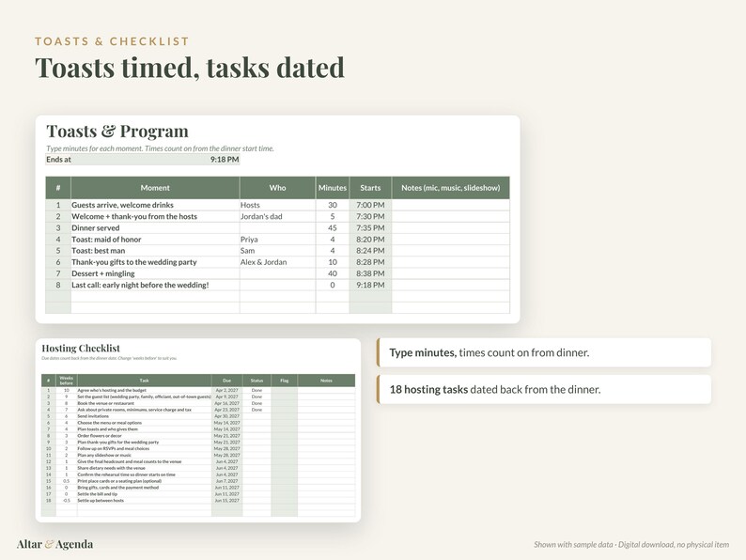The image size is (746, 560).
Task: Click the 'TOASTS & CHECKLIST' heading label
Action: (x=112, y=41)
